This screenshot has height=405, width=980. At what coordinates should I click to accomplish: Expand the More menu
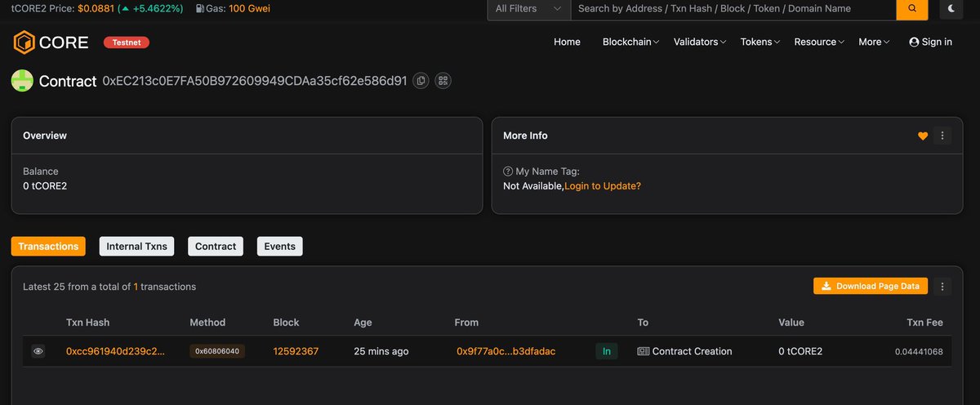[x=874, y=42]
